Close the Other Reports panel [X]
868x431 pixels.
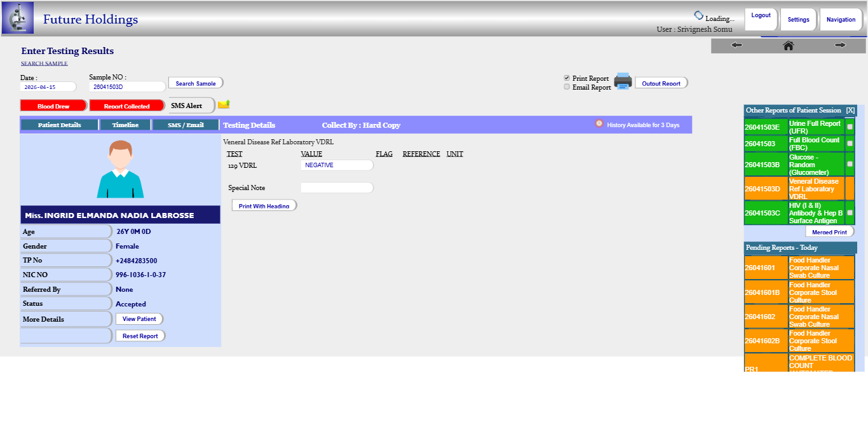coord(850,111)
